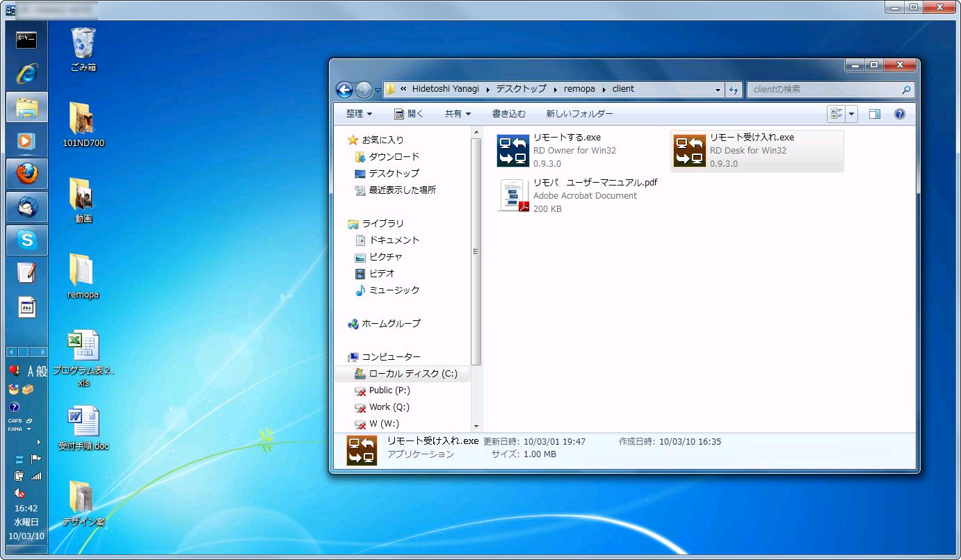Click the IME input mode A indicator
Image resolution: width=961 pixels, height=560 pixels.
30,372
